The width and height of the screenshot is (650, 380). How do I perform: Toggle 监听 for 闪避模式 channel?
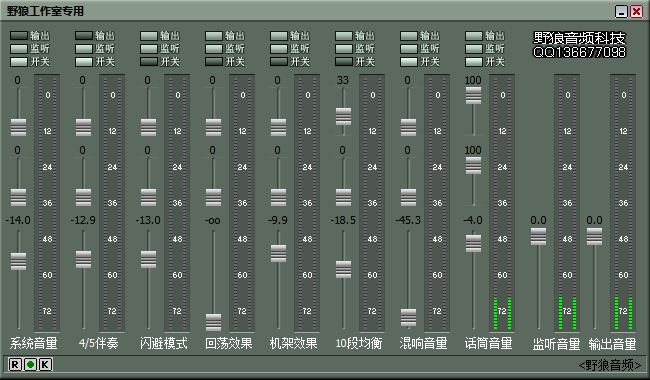point(149,49)
